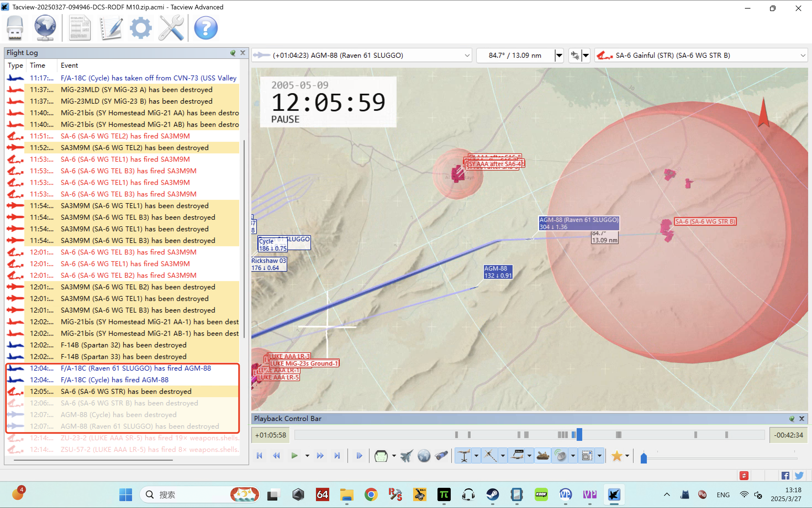Expand the AGM-88 Raven 61 object dropdown

click(467, 55)
